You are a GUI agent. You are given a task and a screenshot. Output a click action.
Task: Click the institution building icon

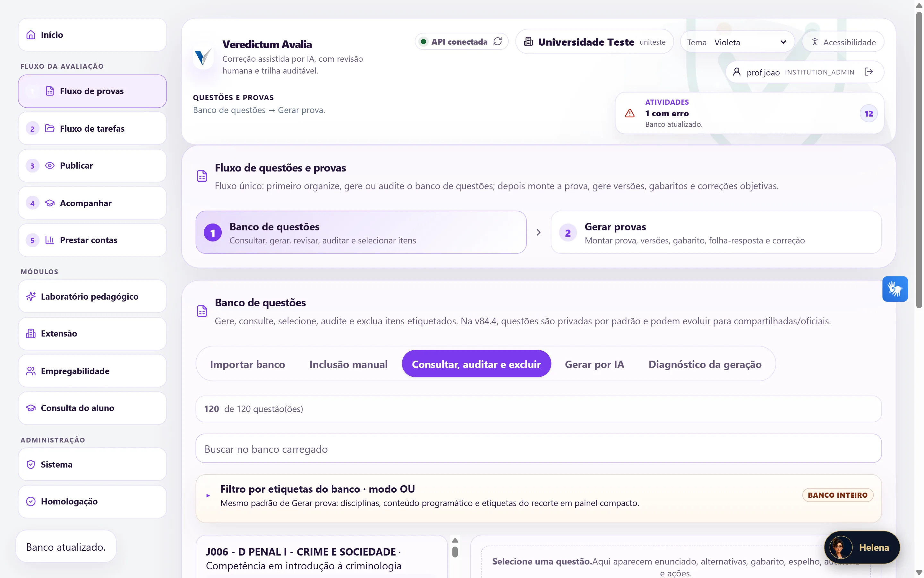tap(528, 41)
